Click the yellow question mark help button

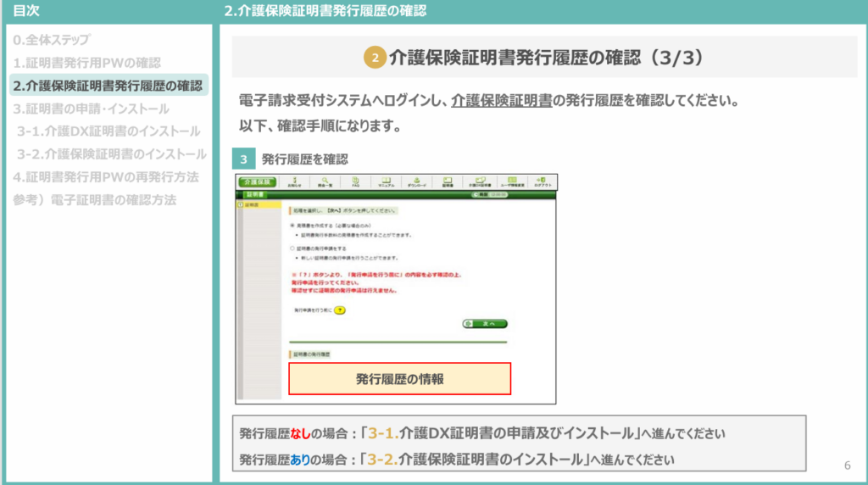click(340, 310)
